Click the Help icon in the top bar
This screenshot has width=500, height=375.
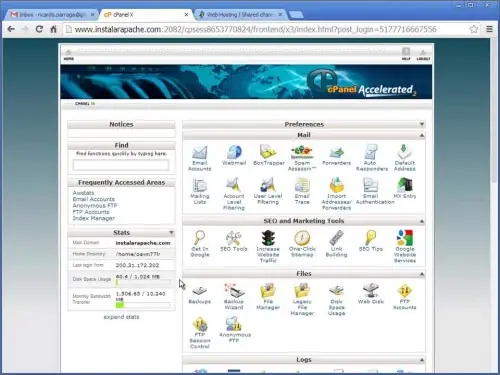406,54
